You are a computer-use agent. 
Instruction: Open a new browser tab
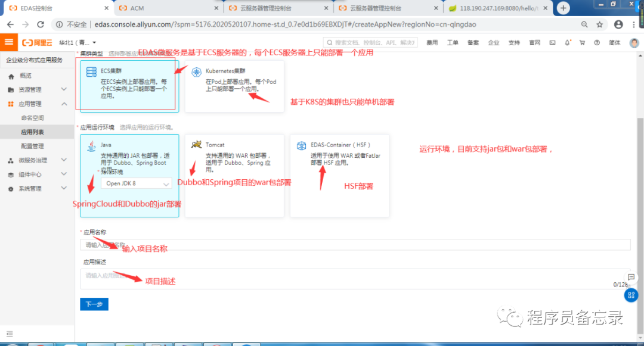coord(563,8)
